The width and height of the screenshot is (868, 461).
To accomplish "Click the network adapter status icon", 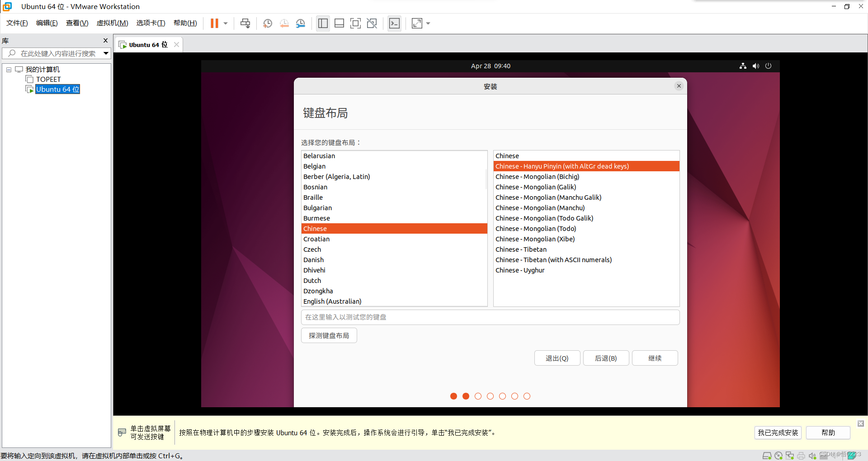I will point(790,456).
